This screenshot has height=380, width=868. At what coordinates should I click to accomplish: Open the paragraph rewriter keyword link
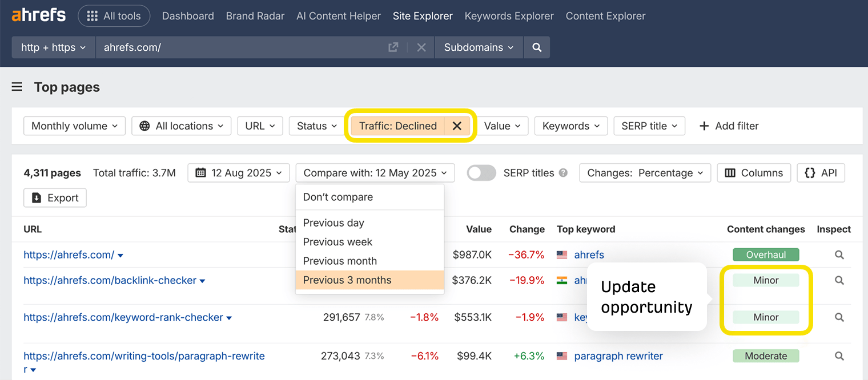pos(618,355)
